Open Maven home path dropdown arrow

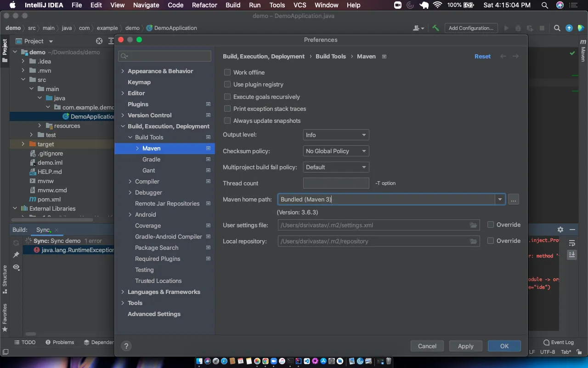pos(500,199)
